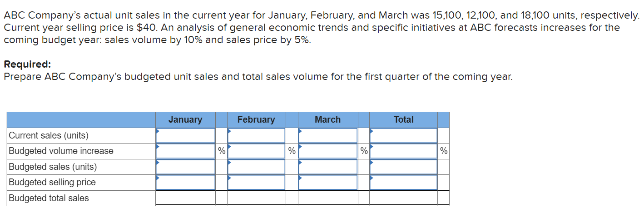Click January Budgeted total sales cell

[185, 198]
